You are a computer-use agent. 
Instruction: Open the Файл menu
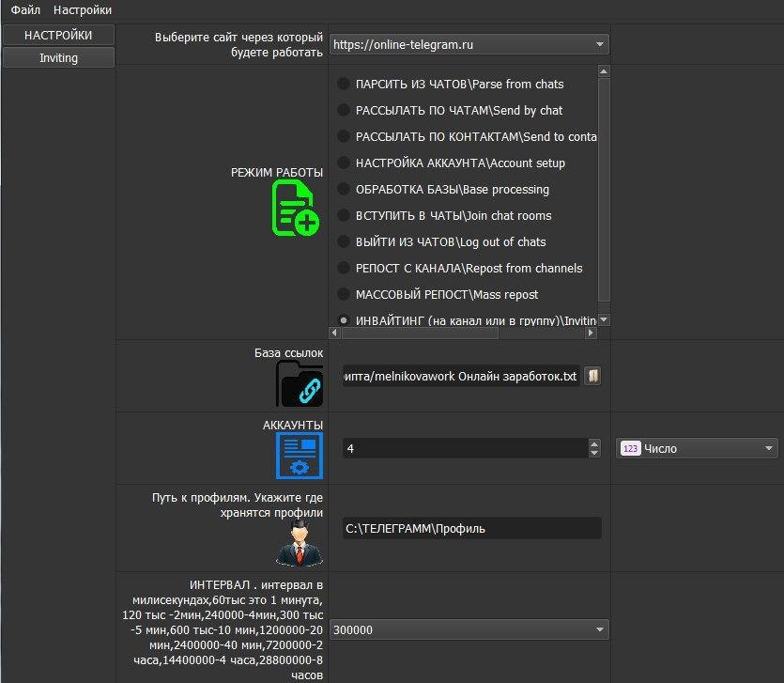tap(25, 9)
